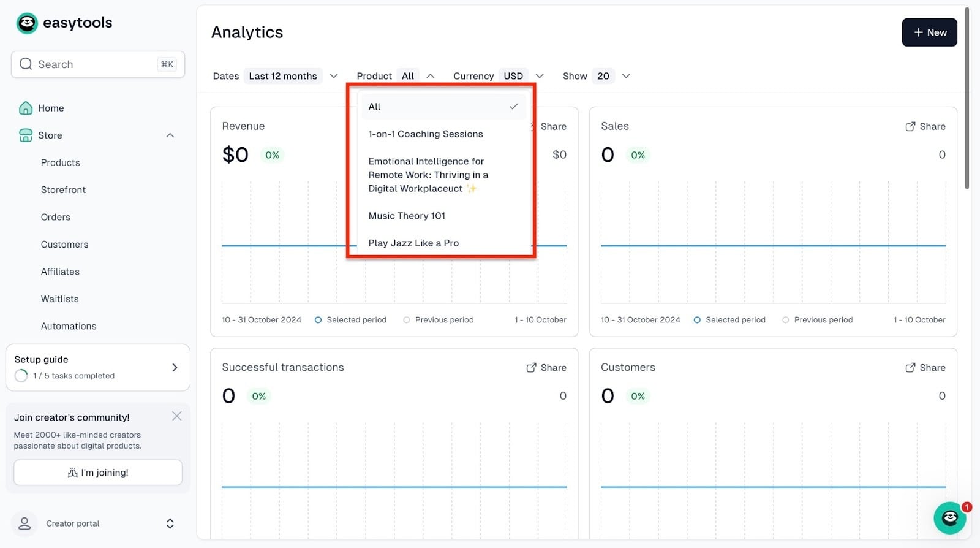
Task: Toggle Selected period legend in Revenue chart
Action: point(351,320)
